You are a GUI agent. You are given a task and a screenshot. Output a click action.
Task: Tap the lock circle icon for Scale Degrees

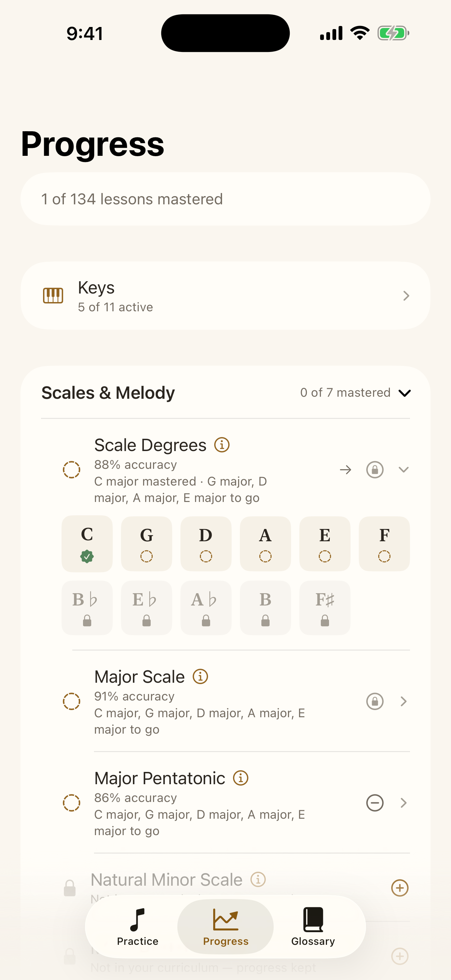[x=374, y=470]
